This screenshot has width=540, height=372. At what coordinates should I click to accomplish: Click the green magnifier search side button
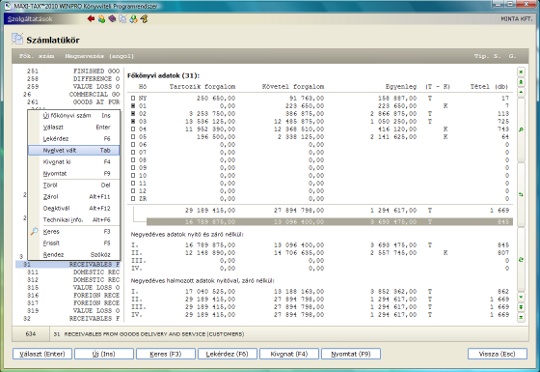point(521,130)
